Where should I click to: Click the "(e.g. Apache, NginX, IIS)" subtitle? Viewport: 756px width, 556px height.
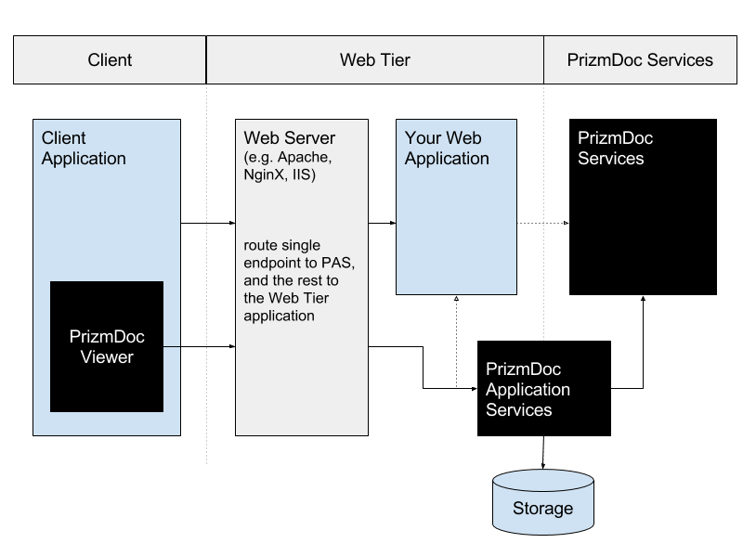(287, 165)
